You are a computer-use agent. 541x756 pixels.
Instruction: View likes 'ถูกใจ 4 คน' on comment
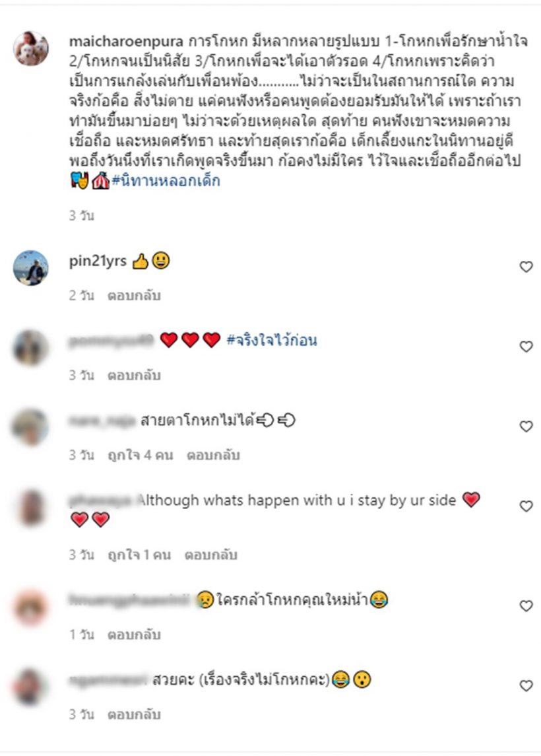(140, 455)
